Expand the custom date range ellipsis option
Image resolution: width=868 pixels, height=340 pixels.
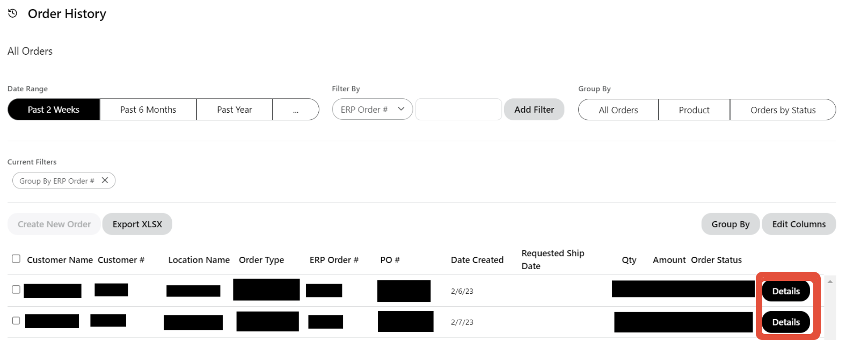coord(296,110)
